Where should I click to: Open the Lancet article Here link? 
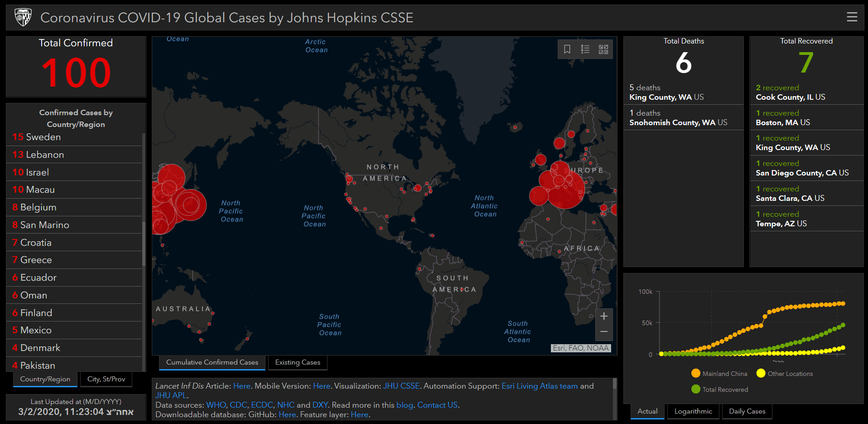pos(242,386)
